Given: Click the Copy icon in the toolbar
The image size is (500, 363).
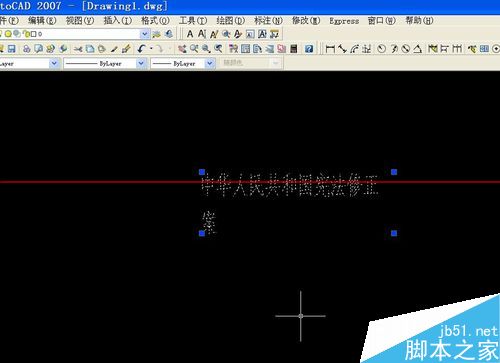Looking at the screenshot, I should (90, 49).
